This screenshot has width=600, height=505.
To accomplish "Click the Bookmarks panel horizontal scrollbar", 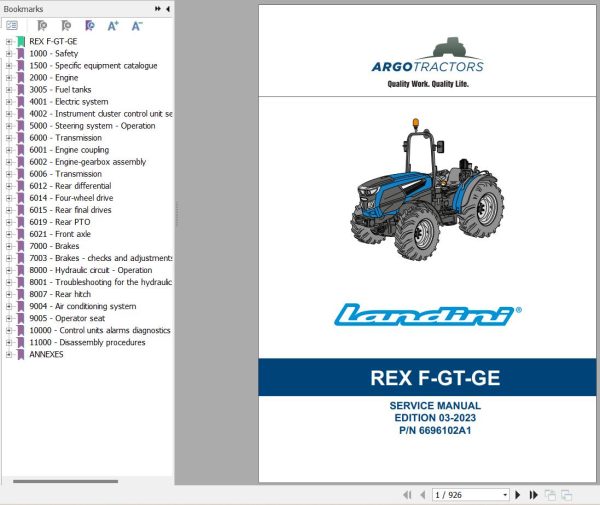I will tap(65, 481).
